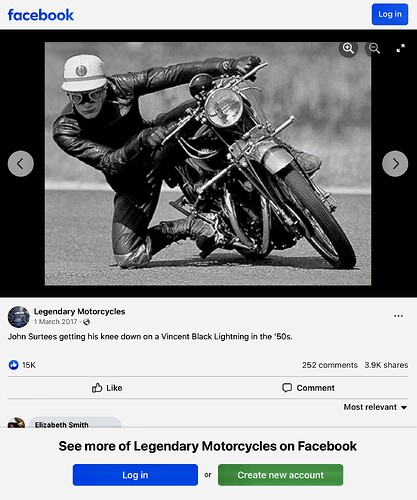Click Create new account
This screenshot has width=417, height=500.
point(280,475)
